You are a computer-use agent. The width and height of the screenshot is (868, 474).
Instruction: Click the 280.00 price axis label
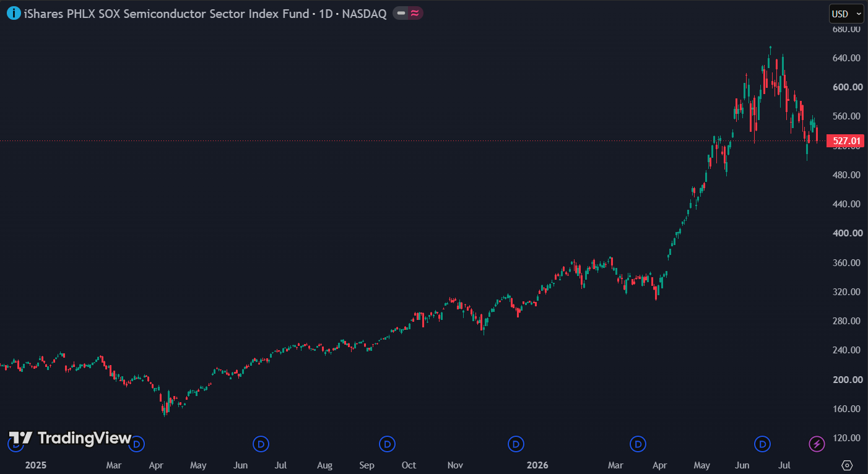coord(847,321)
